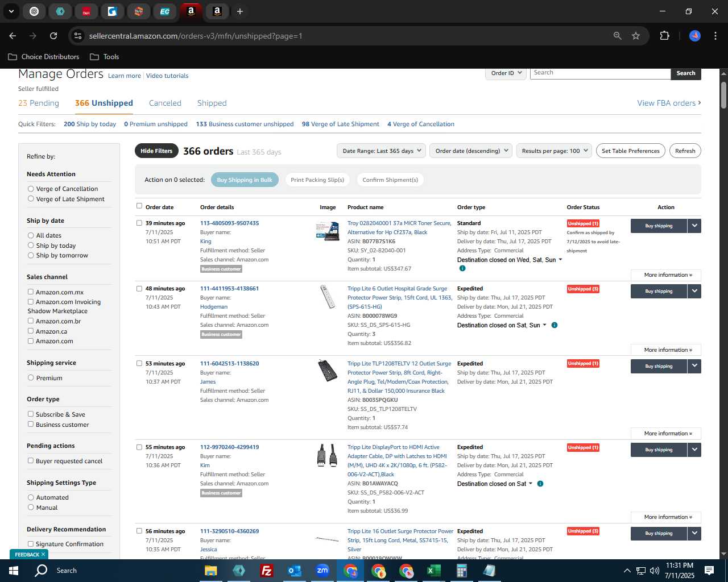728x582 pixels.
Task: Click the Refresh orders button
Action: [685, 151]
